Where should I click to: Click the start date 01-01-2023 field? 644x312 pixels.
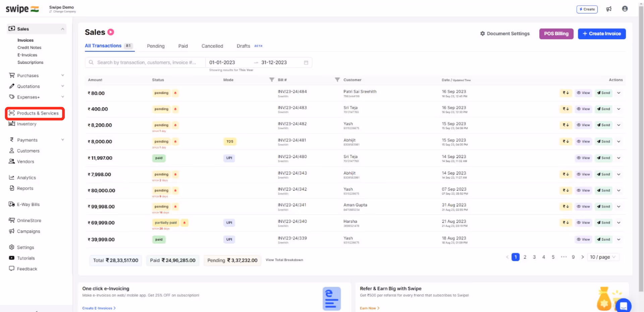[x=222, y=62]
